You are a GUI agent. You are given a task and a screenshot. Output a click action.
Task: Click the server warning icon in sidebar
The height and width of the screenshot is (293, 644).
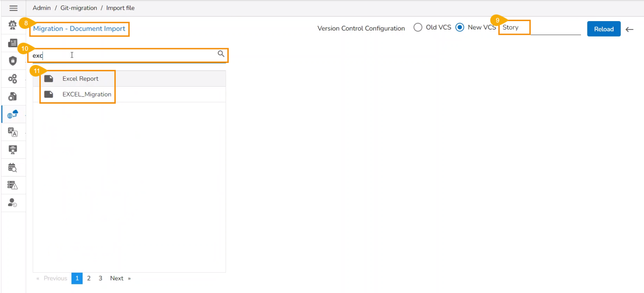point(13,185)
